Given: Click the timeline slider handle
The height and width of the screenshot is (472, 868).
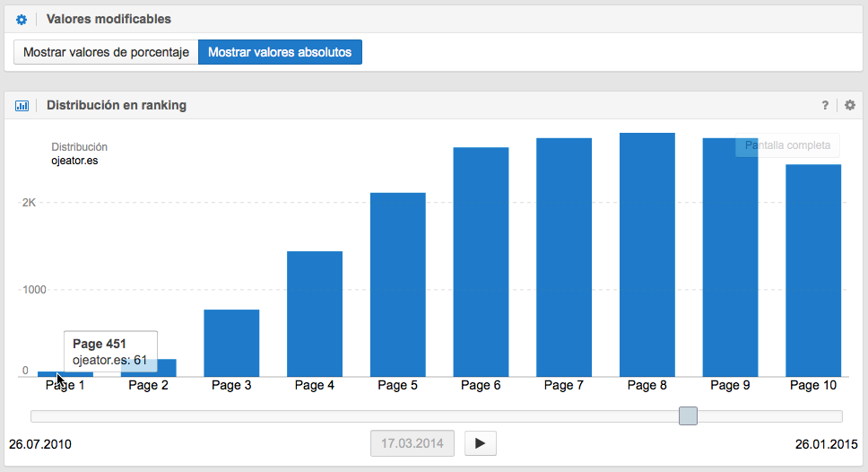Looking at the screenshot, I should point(688,415).
